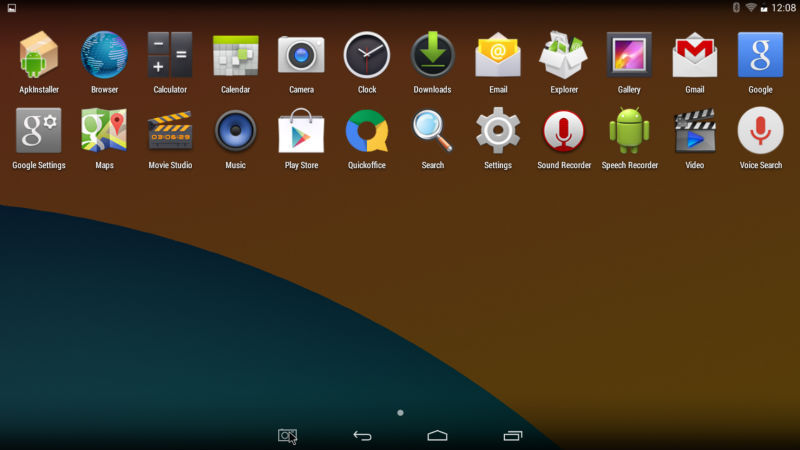Viewport: 800px width, 450px height.
Task: Launch the Email app
Action: coord(498,55)
